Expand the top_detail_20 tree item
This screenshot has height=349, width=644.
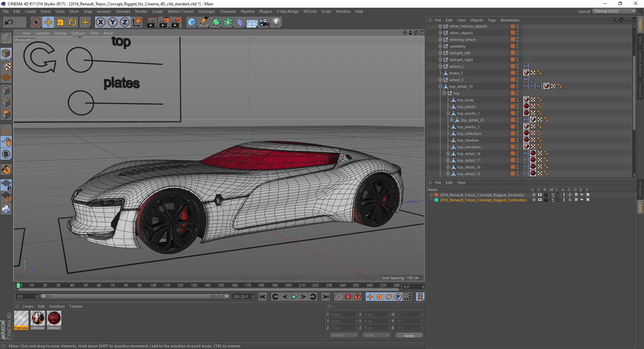coord(451,120)
